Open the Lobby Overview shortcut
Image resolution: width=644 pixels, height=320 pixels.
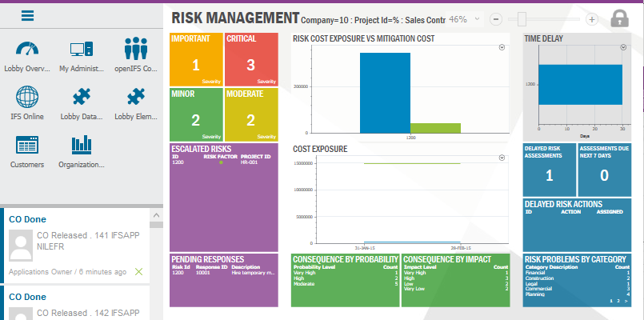pos(27,51)
